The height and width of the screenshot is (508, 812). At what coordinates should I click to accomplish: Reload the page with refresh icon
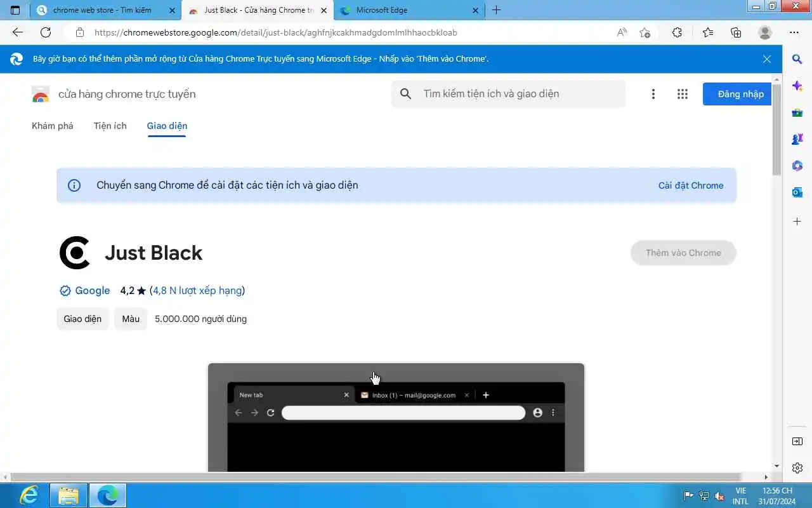pyautogui.click(x=46, y=32)
